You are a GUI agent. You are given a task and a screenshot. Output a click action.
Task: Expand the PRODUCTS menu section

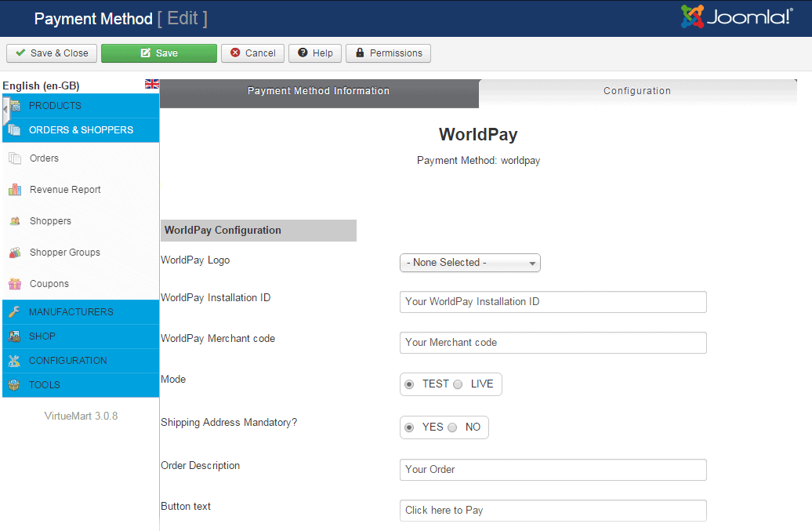[x=81, y=106]
